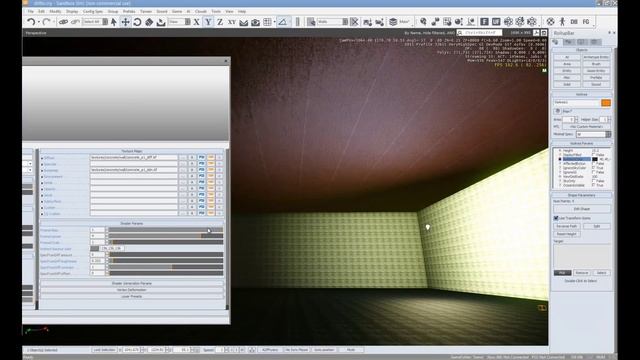The image size is (640, 360).
Task: Lock movement to the Y axis
Action: pyautogui.click(x=208, y=22)
